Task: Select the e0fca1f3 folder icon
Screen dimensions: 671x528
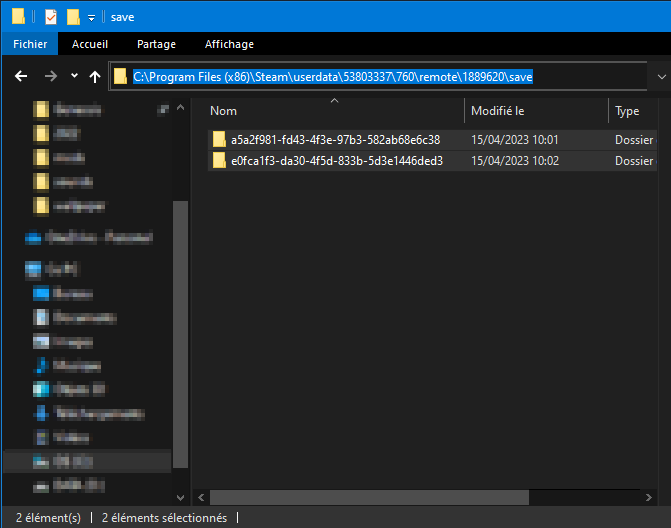Action: [219, 160]
